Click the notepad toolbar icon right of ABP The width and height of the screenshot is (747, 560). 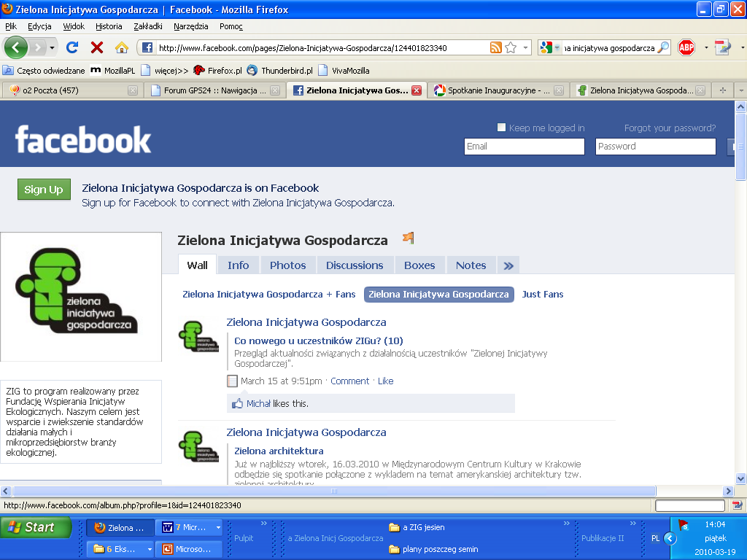pyautogui.click(x=723, y=47)
